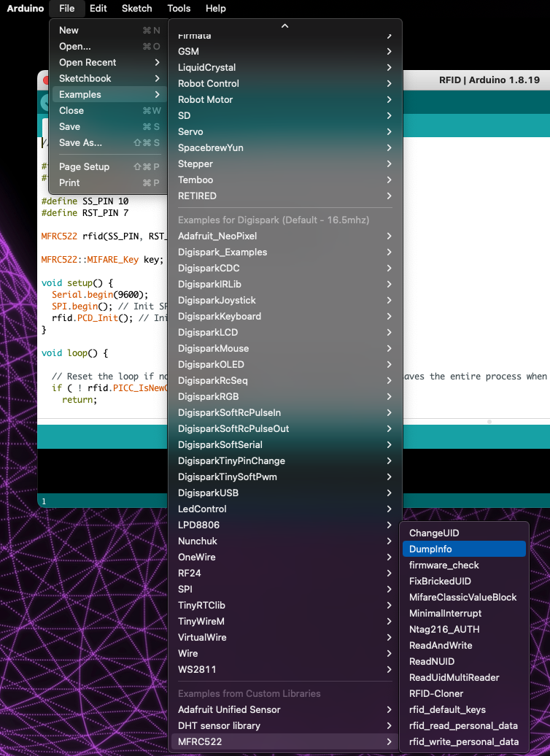The height and width of the screenshot is (756, 550).
Task: Expand the Servo examples submenu
Action: click(x=284, y=131)
